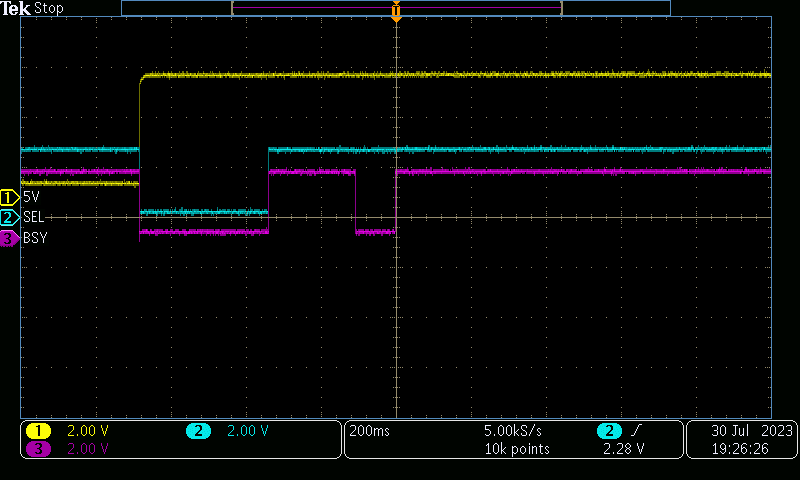Click the orange trigger position marker at top
This screenshot has height=480, width=800.
[x=396, y=11]
